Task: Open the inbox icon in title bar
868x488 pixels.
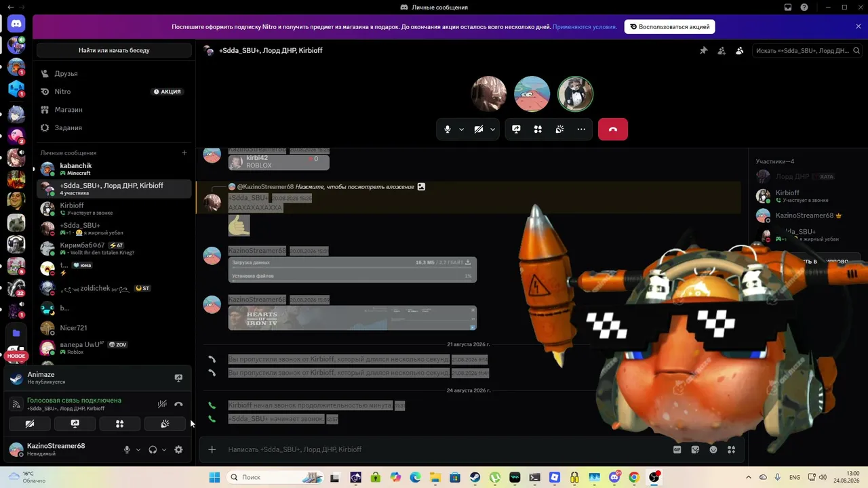Action: pyautogui.click(x=788, y=7)
